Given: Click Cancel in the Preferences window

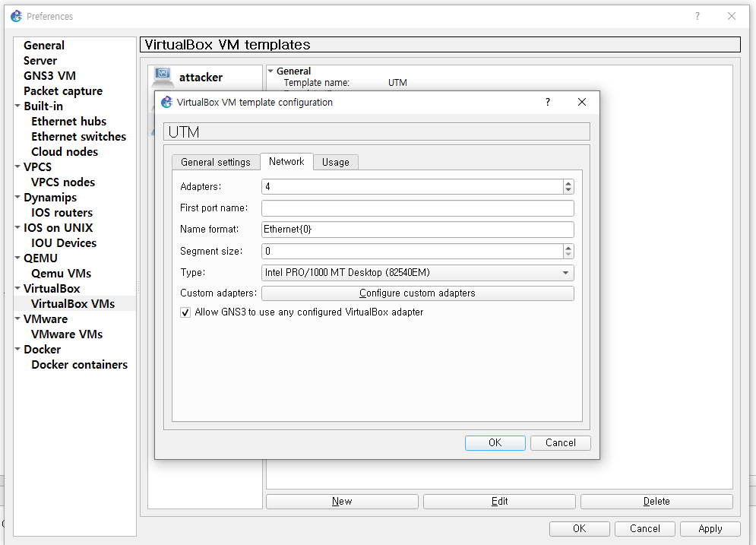Looking at the screenshot, I should (x=644, y=528).
